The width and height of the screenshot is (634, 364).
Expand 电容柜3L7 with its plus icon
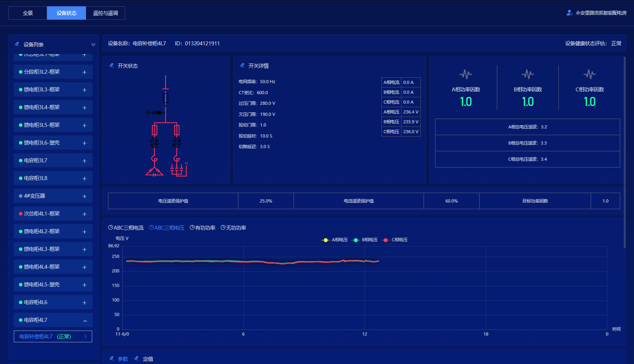coord(84,161)
